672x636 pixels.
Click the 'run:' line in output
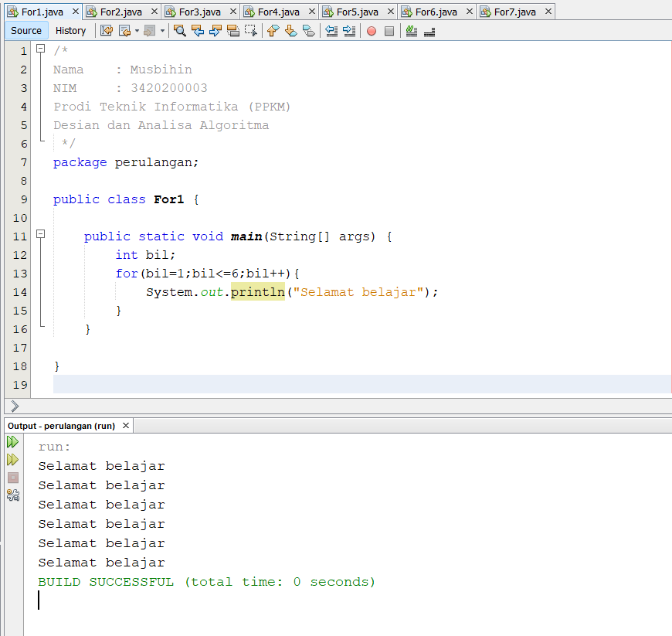click(54, 447)
